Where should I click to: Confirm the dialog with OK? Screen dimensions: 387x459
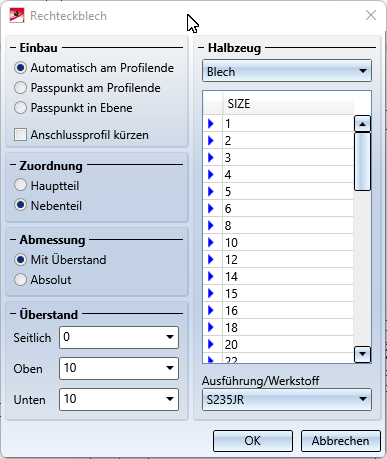[x=253, y=441]
